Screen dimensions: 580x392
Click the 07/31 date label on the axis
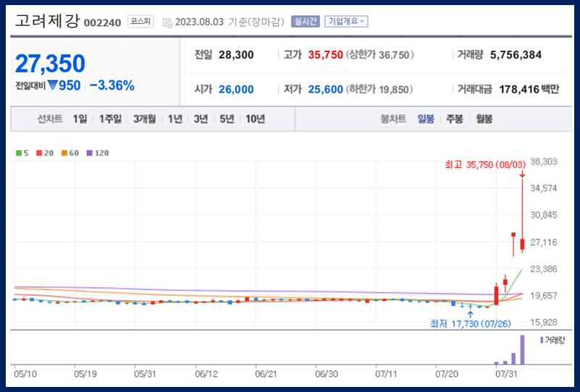pyautogui.click(x=507, y=374)
